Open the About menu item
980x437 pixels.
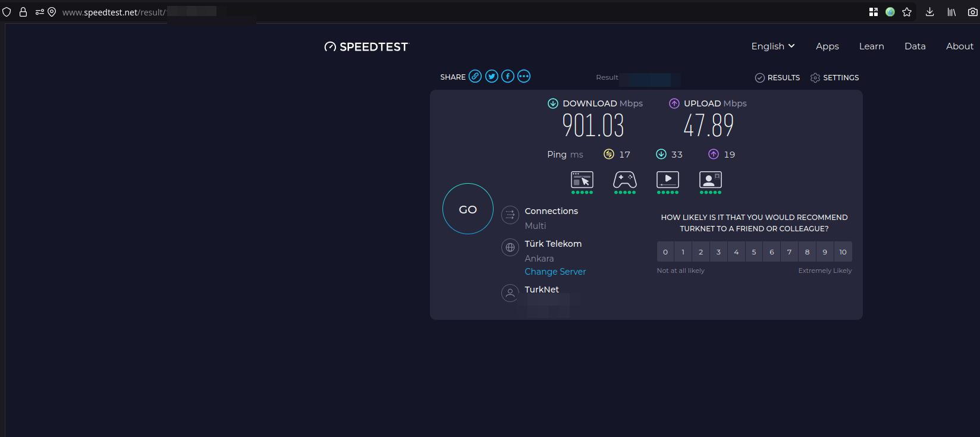(959, 46)
